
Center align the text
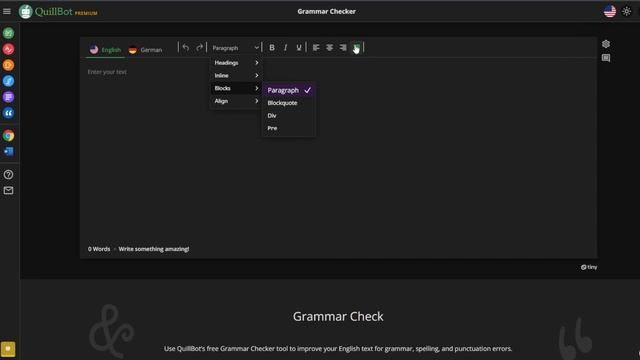point(329,48)
